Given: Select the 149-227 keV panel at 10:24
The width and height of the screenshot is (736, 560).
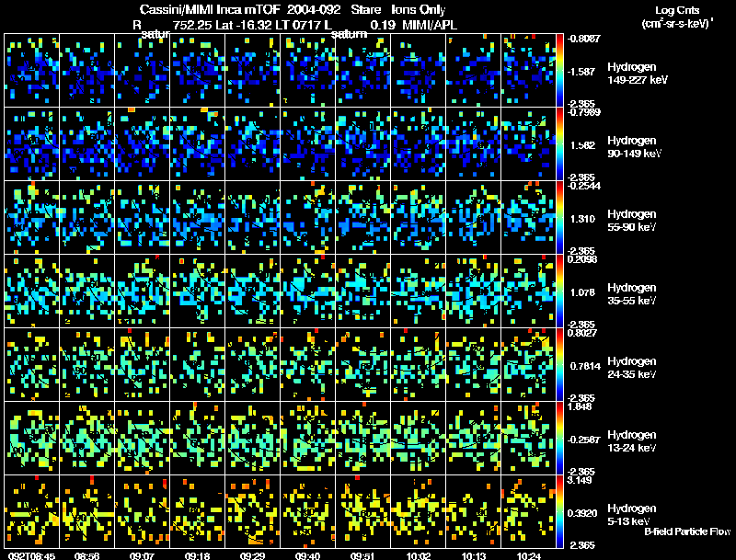Looking at the screenshot, I should coord(528,71).
